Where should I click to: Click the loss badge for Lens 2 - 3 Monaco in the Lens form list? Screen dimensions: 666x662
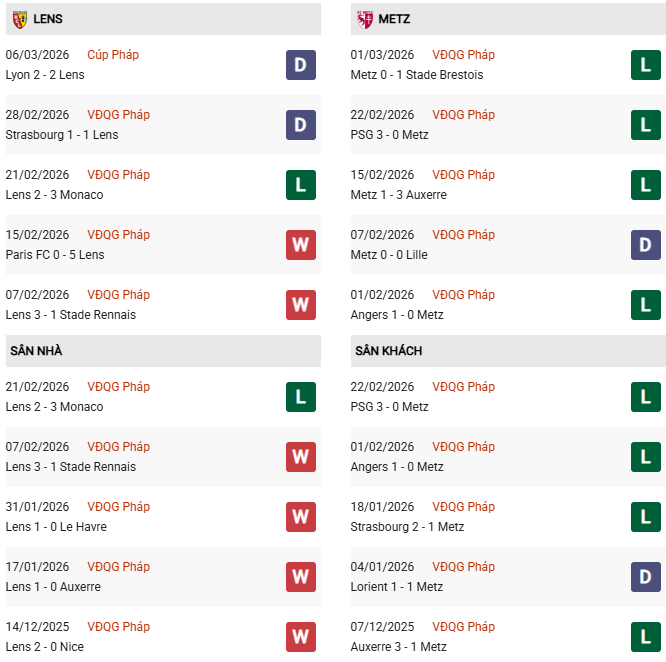[x=301, y=185]
